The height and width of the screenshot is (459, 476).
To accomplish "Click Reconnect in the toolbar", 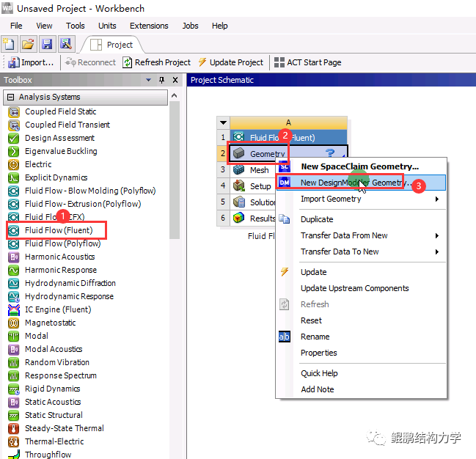I will (90, 62).
